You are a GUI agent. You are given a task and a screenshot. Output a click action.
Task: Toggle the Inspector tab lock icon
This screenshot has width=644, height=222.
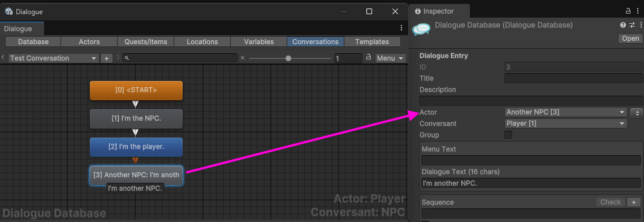[x=628, y=11]
